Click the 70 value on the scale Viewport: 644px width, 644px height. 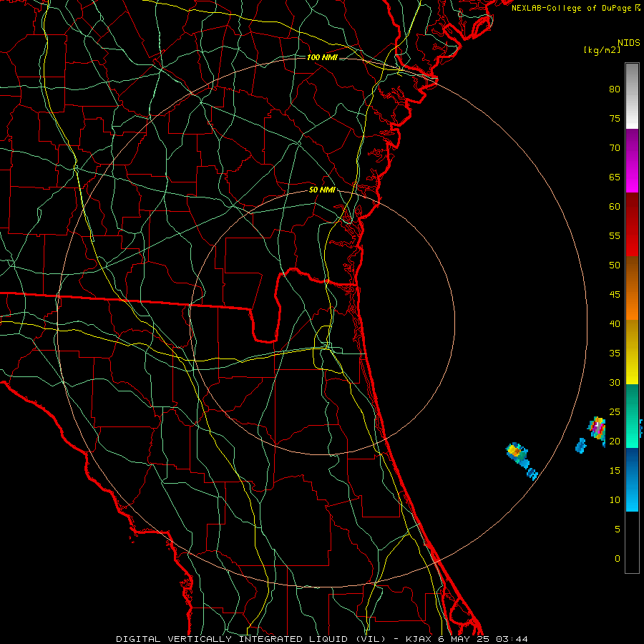click(615, 148)
